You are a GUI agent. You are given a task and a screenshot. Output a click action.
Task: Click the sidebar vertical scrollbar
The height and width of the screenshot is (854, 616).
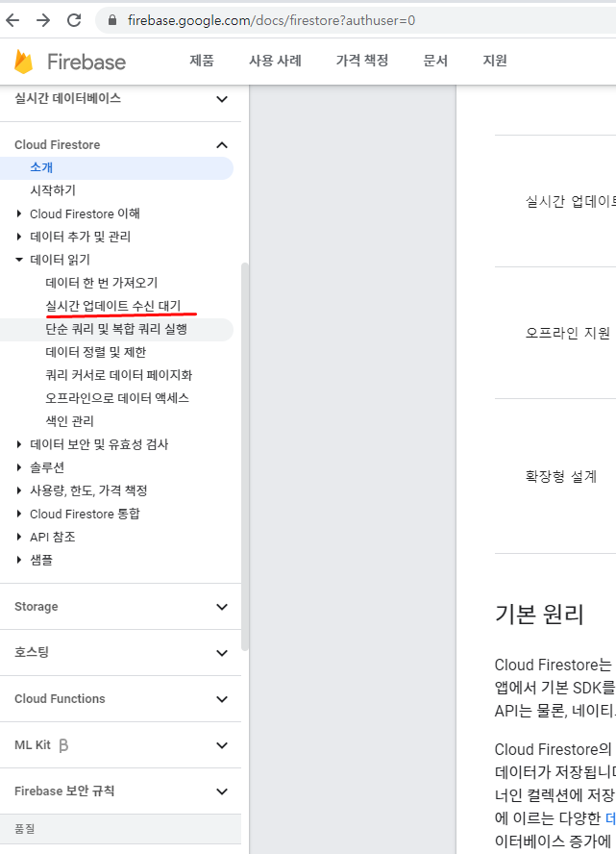pyautogui.click(x=245, y=457)
